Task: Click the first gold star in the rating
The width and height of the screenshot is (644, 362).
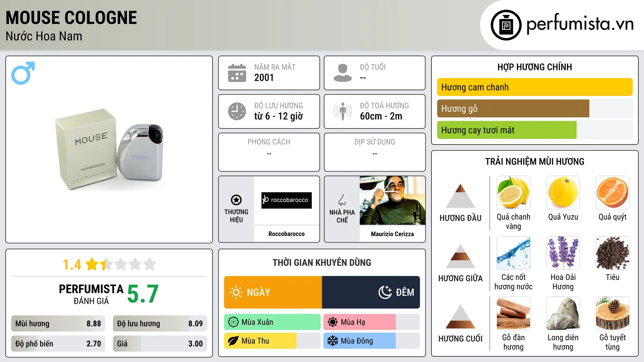Action: (92, 264)
